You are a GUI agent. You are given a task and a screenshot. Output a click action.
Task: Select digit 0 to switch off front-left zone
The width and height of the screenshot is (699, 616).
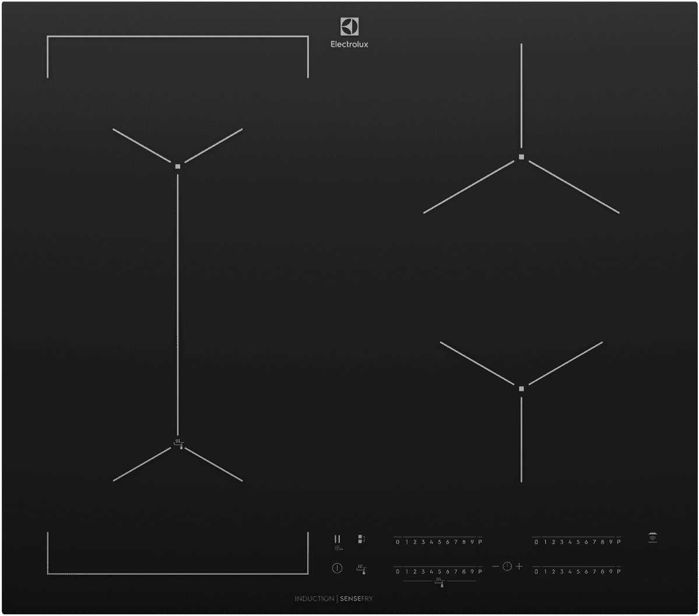click(398, 572)
